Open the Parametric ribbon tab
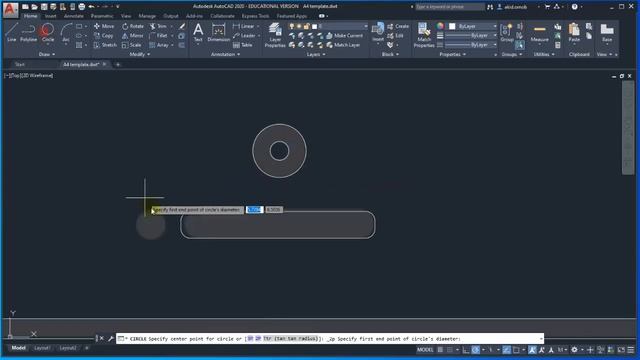This screenshot has width=640, height=360. [x=102, y=16]
